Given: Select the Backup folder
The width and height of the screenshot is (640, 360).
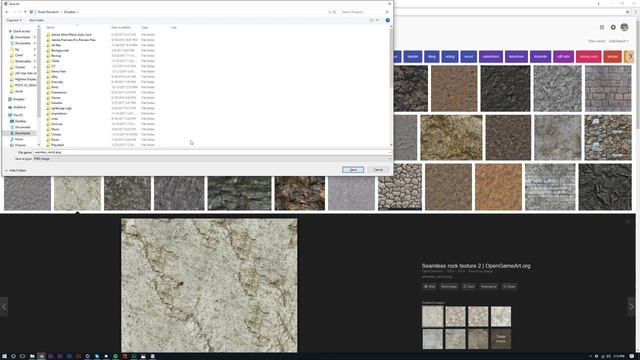Looking at the screenshot, I should click(x=56, y=56).
